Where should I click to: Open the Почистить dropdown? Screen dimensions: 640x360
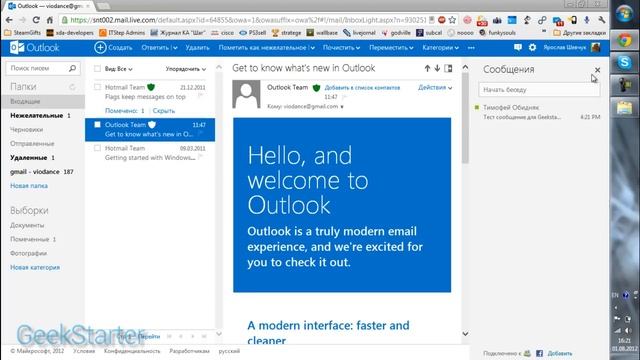coord(341,48)
